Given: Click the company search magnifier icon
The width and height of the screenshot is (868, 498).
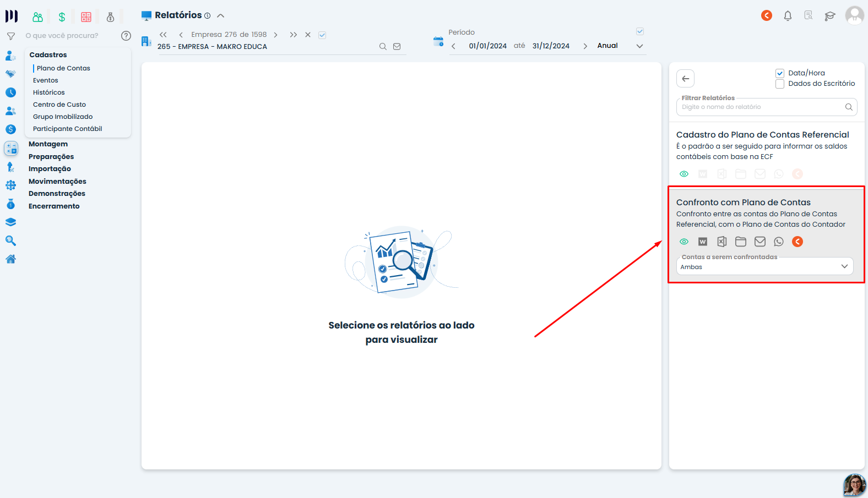Looking at the screenshot, I should (383, 47).
